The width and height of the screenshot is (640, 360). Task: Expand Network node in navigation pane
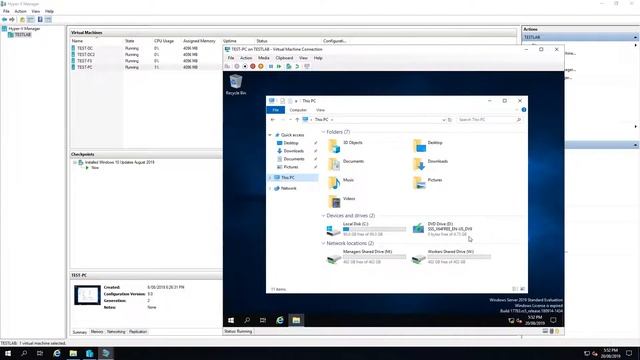(x=270, y=189)
